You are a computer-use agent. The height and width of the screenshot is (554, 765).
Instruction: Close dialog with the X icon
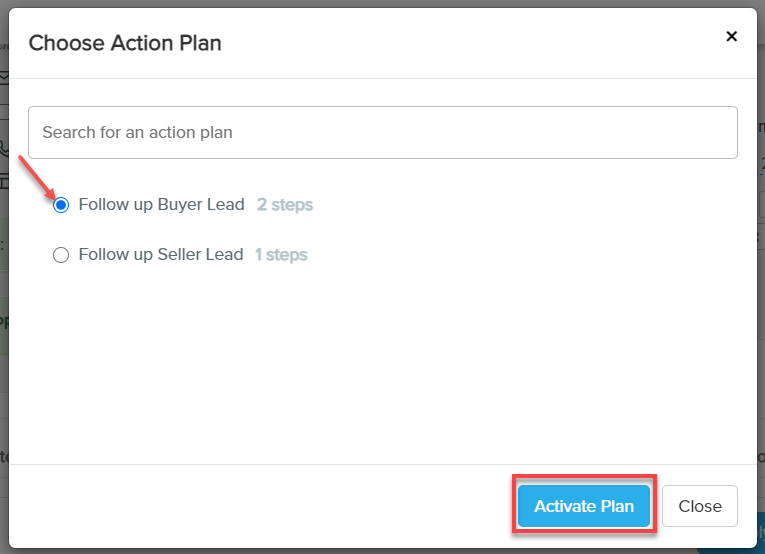pyautogui.click(x=731, y=36)
